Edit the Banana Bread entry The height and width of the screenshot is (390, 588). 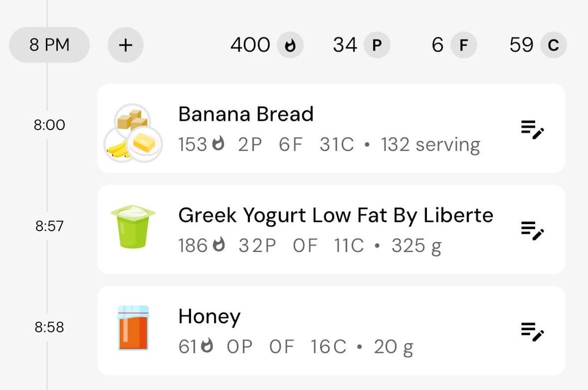[x=532, y=129]
